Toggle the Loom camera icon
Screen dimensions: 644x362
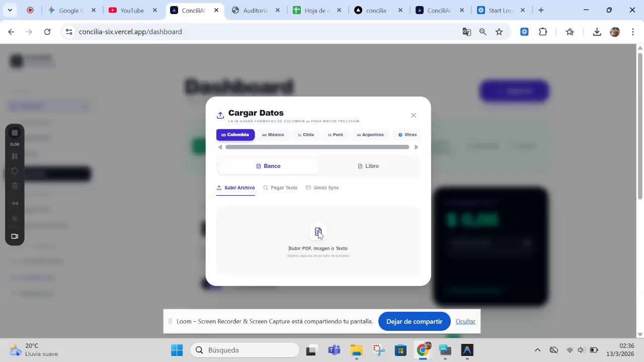(15, 236)
